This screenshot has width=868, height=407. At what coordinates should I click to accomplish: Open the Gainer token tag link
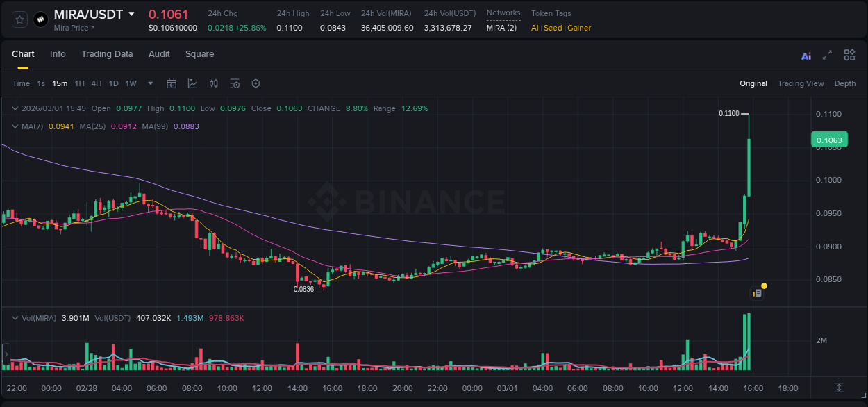(x=579, y=28)
